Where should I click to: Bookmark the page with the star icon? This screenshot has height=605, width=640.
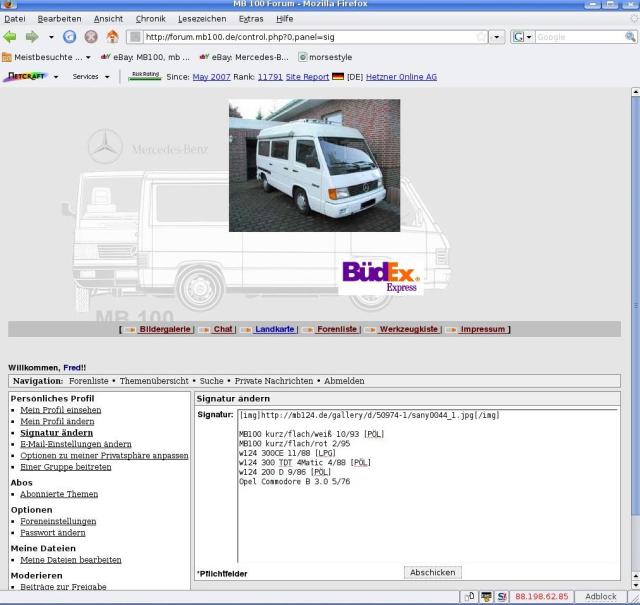(481, 37)
